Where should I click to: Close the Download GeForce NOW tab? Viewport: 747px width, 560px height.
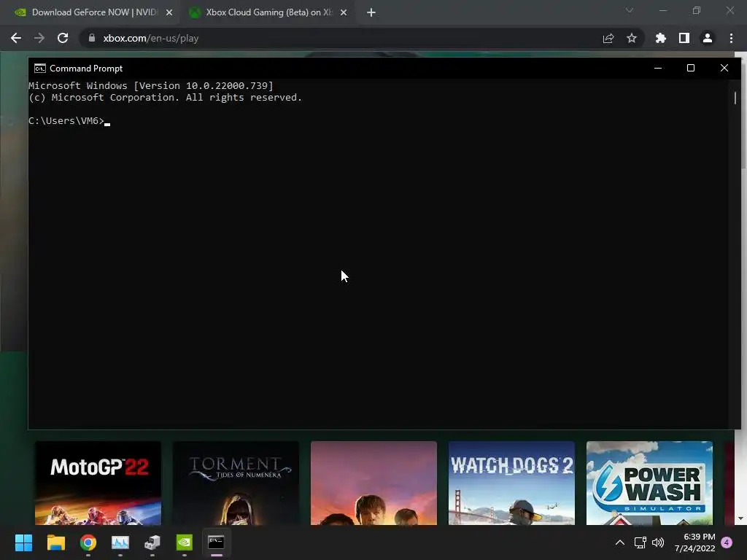[169, 12]
